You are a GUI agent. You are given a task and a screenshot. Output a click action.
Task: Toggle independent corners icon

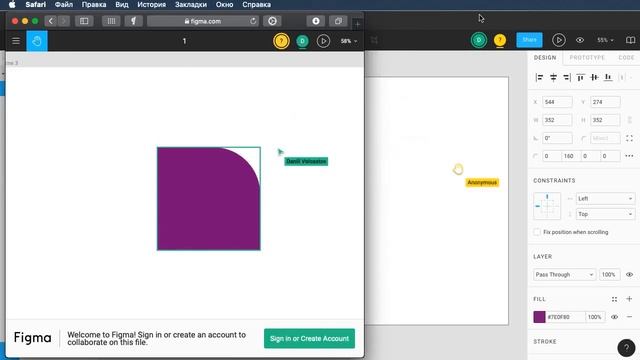[629, 138]
